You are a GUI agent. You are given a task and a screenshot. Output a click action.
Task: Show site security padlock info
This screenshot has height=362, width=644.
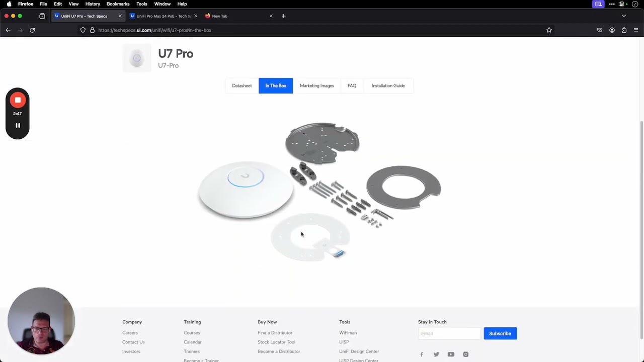point(92,30)
